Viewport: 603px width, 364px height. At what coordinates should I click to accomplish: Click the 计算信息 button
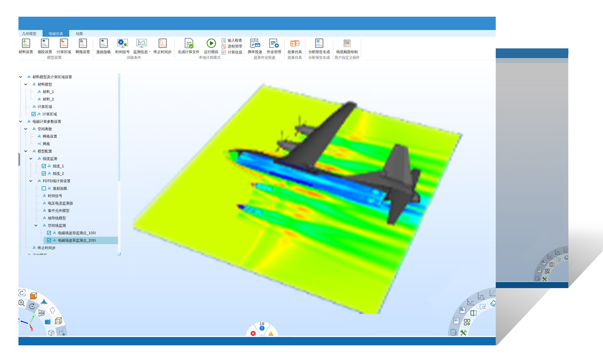[232, 52]
